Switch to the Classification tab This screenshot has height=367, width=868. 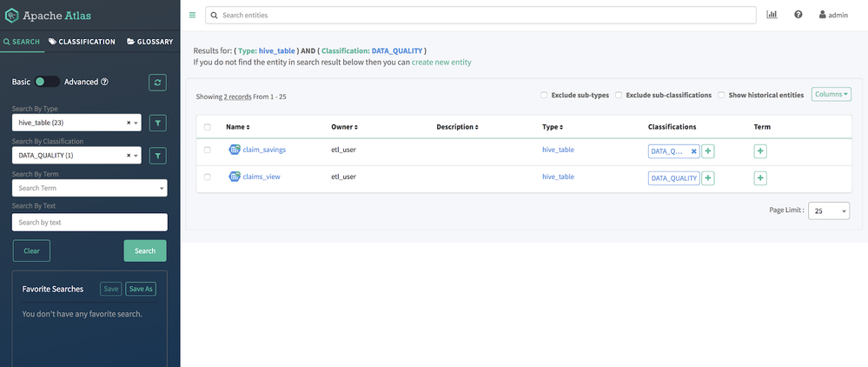[83, 41]
